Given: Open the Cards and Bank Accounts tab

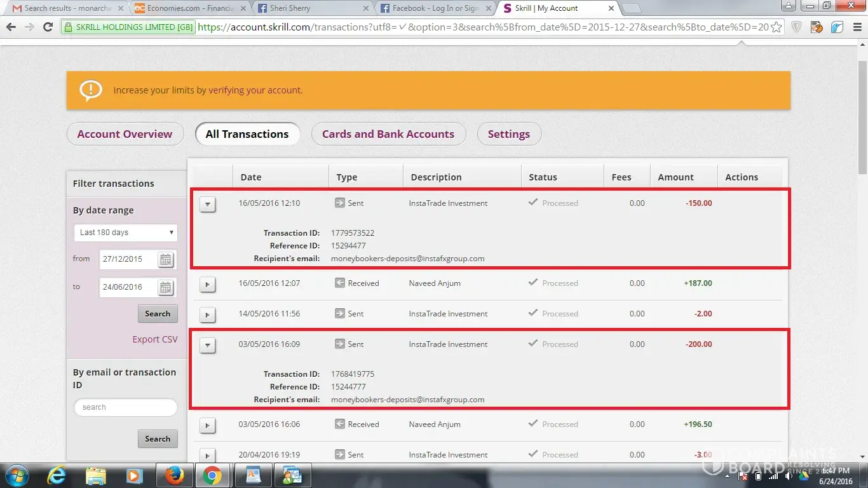Looking at the screenshot, I should [388, 134].
